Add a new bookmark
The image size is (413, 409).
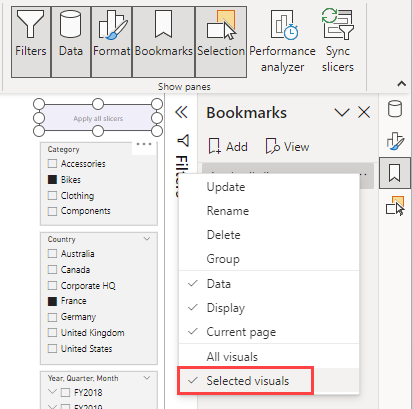tap(228, 146)
